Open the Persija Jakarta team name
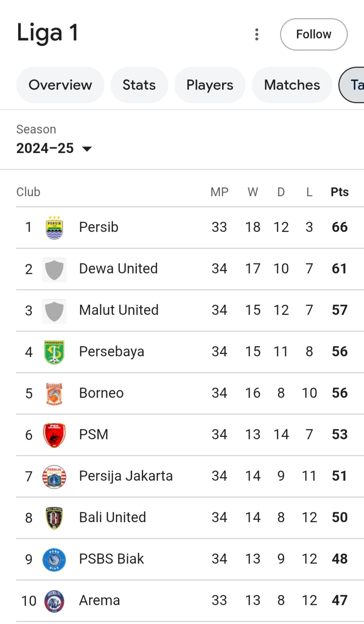The width and height of the screenshot is (364, 624). pos(126,476)
